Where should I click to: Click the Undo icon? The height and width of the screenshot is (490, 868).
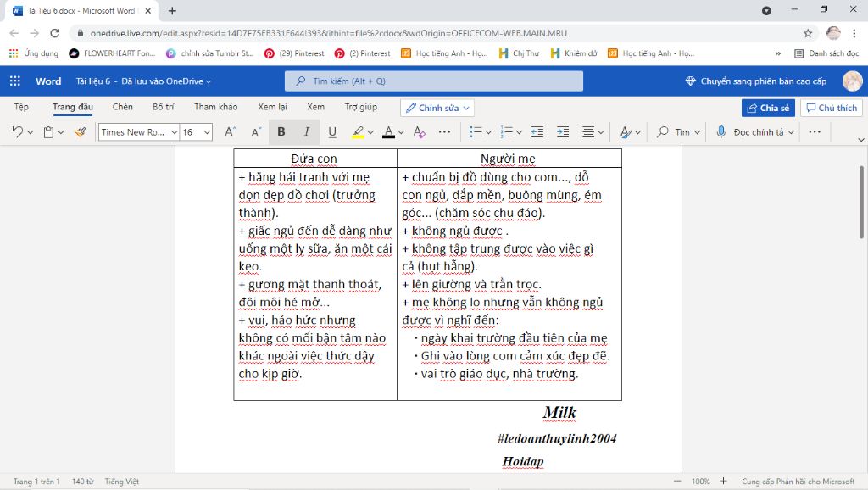click(17, 131)
